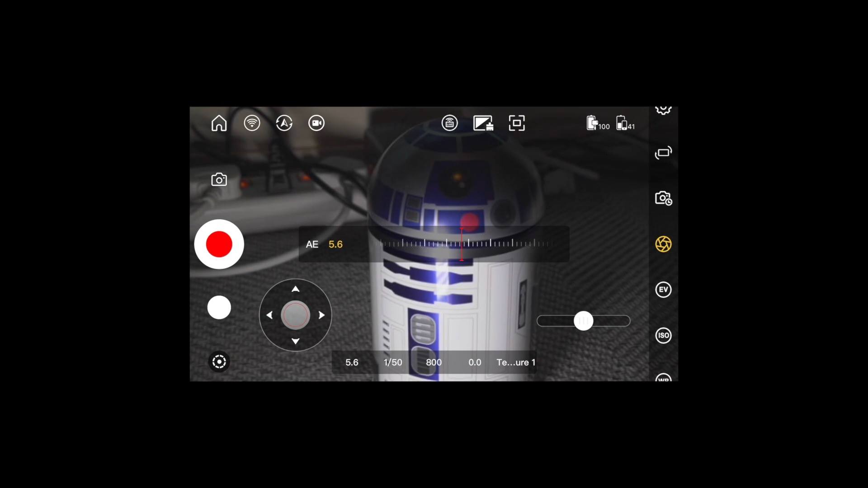This screenshot has width=868, height=488.
Task: Open settings gear at top right
Action: tap(663, 110)
